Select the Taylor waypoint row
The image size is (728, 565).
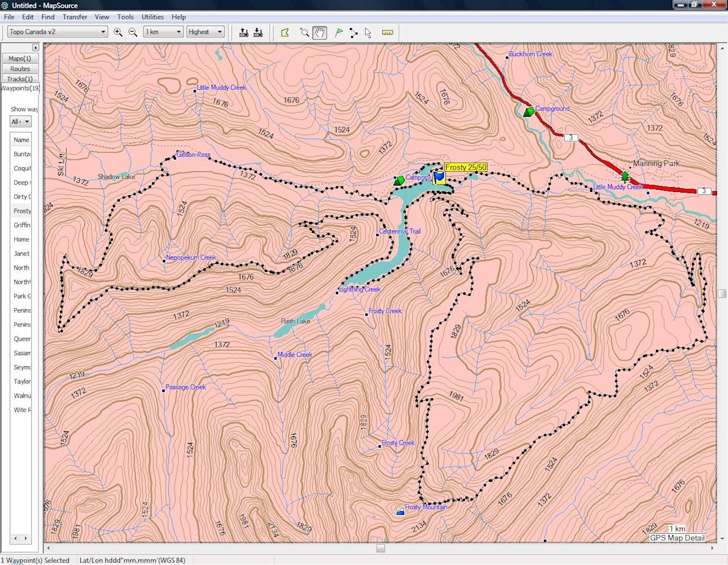click(x=21, y=382)
